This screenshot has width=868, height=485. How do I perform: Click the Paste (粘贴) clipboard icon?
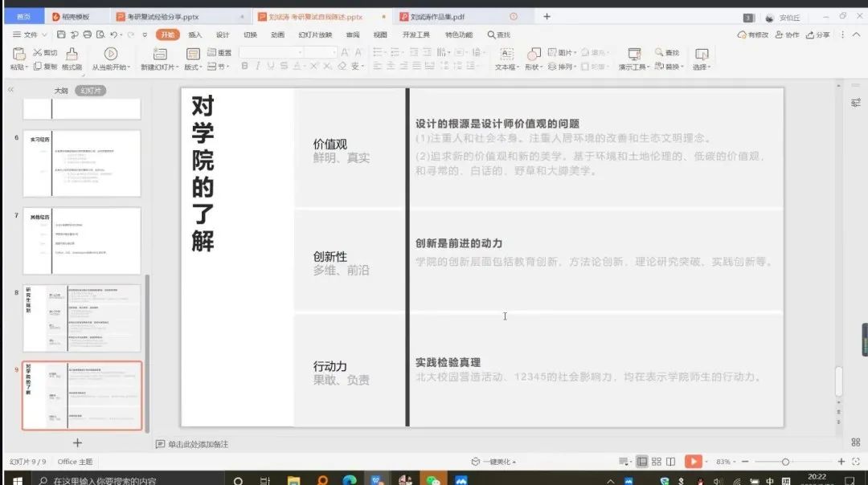18,54
